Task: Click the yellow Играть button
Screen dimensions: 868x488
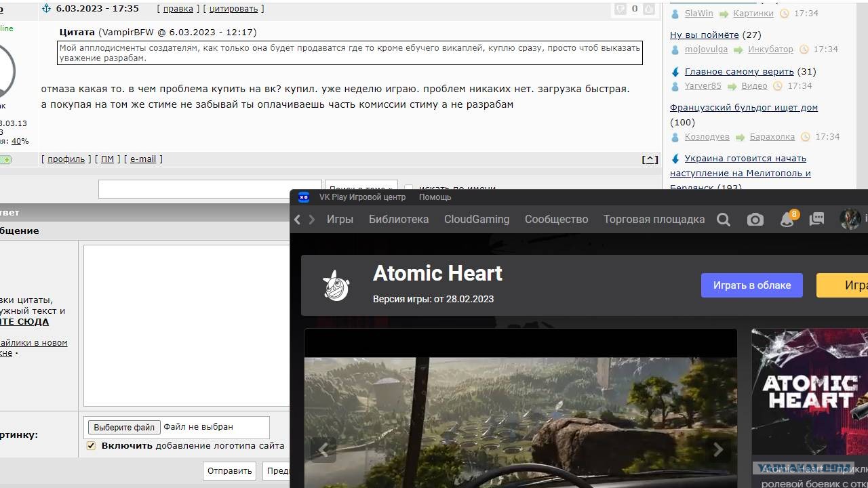Action: [x=842, y=285]
